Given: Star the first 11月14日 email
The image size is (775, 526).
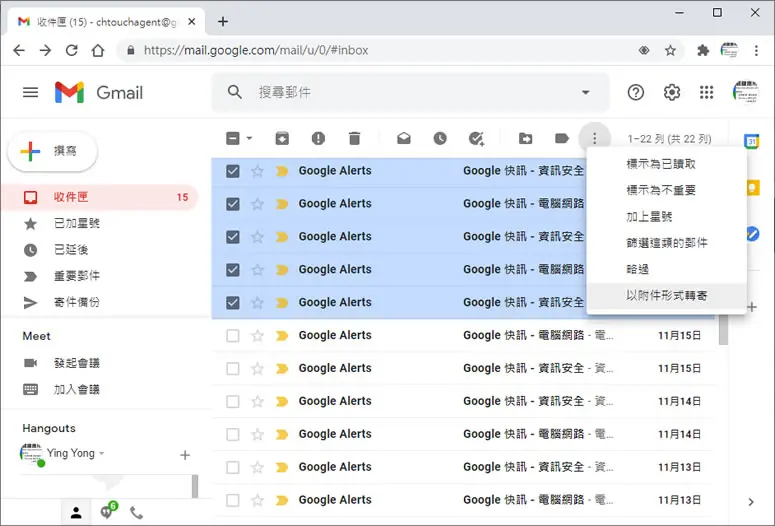Looking at the screenshot, I should [258, 401].
